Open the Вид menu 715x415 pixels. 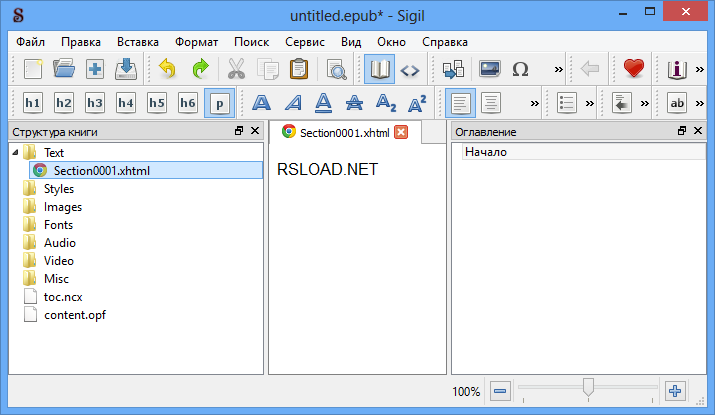[351, 42]
